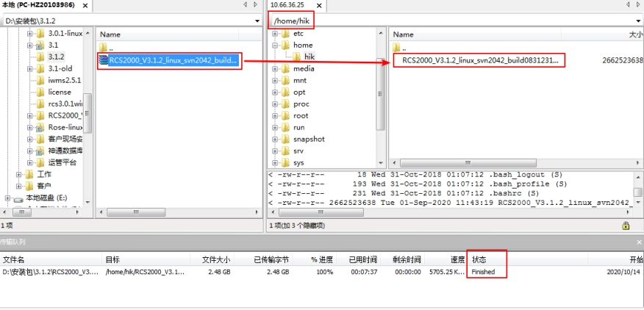Screen dimensions: 644x310
Task: Select the 3.1-old folder in local tree
Action: pos(61,68)
